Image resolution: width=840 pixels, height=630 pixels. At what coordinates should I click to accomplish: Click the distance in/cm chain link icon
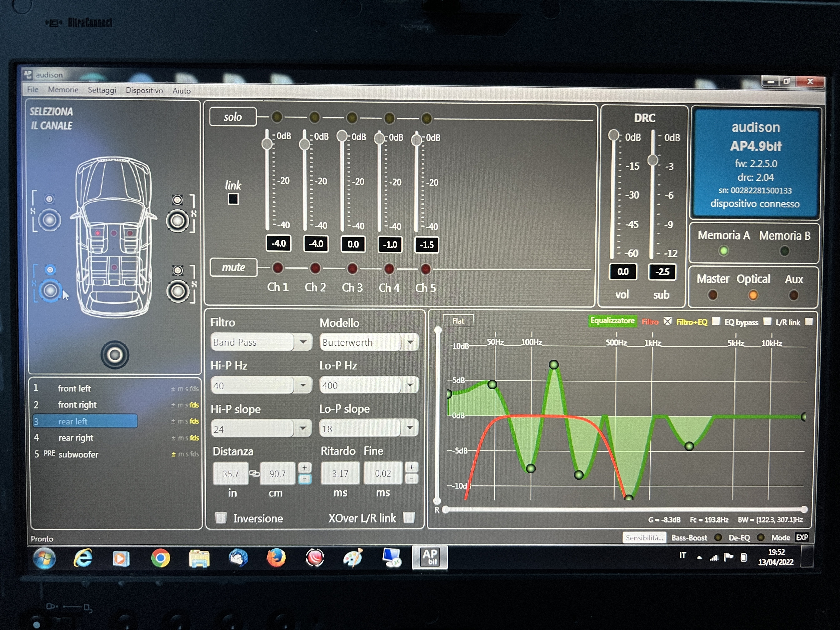click(254, 474)
